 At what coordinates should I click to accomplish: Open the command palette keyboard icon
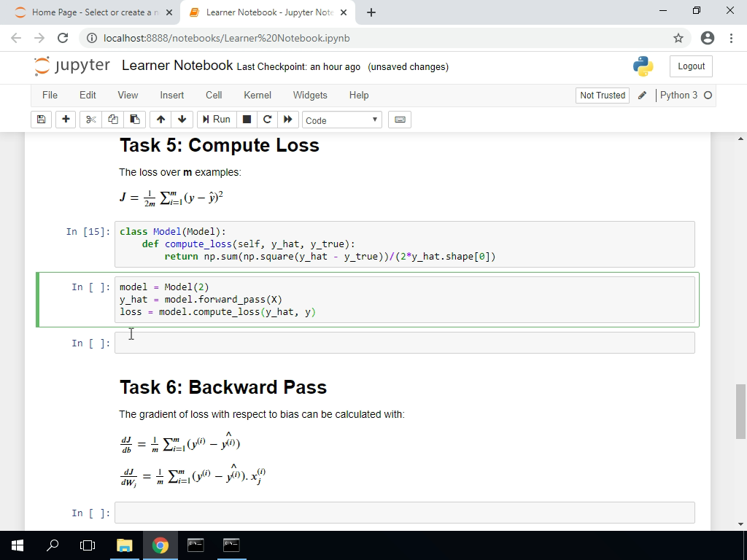(400, 120)
